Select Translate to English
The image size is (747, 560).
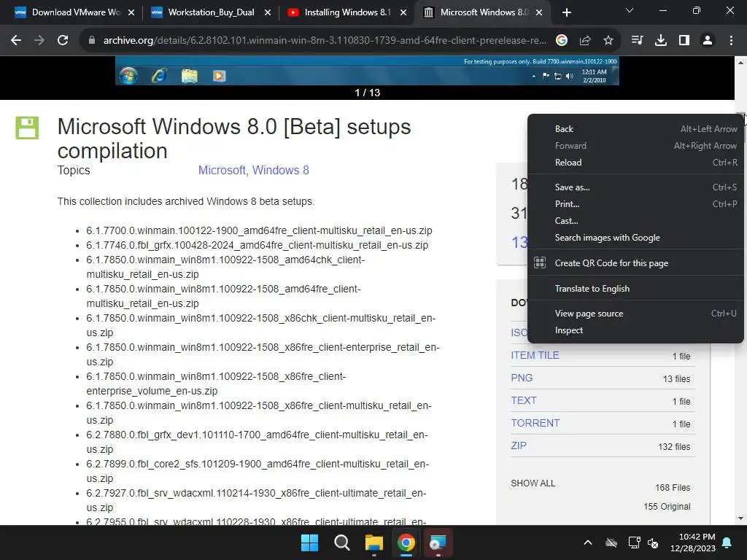click(x=635, y=289)
